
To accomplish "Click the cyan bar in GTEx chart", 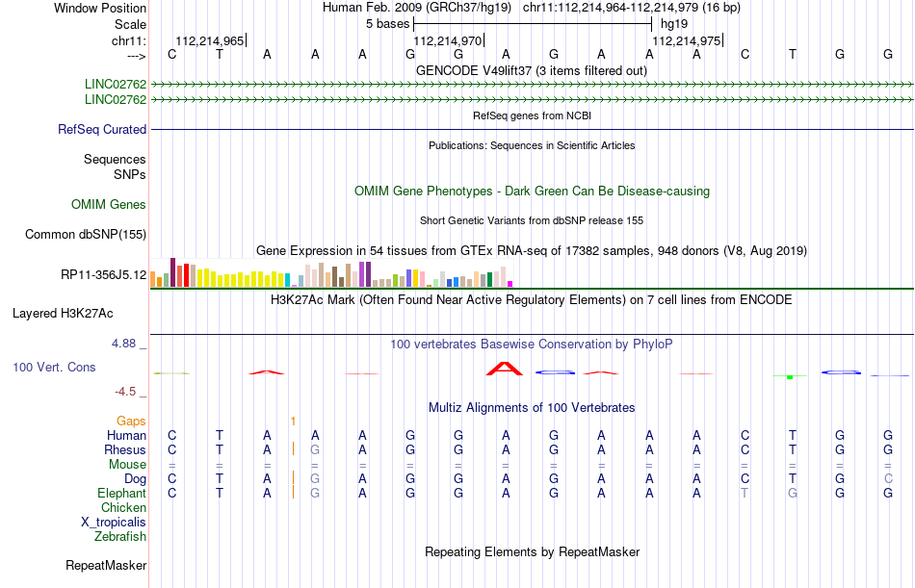I will [x=288, y=280].
